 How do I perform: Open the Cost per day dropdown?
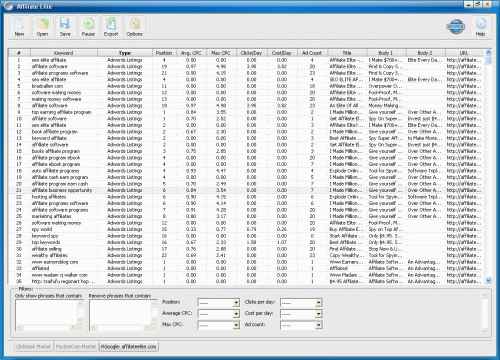[x=319, y=314]
